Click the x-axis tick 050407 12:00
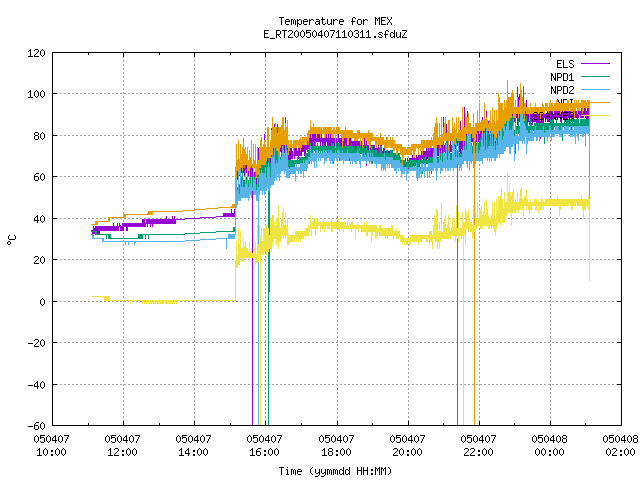Image resolution: width=640 pixels, height=480 pixels. coord(122,446)
